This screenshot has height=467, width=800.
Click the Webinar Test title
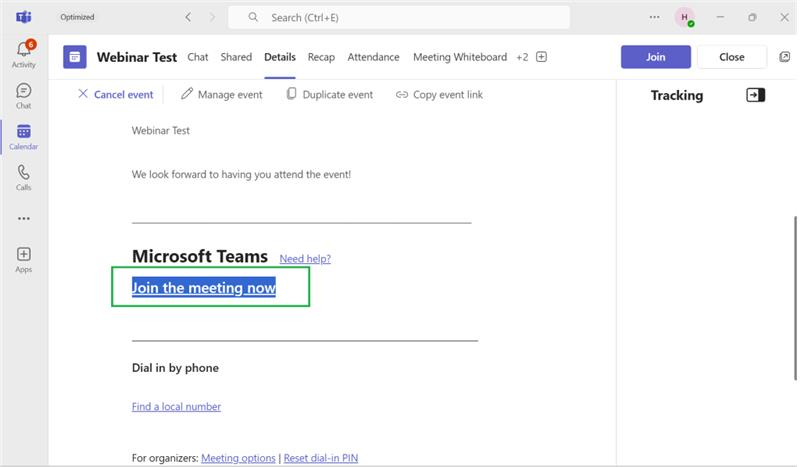[x=137, y=57]
